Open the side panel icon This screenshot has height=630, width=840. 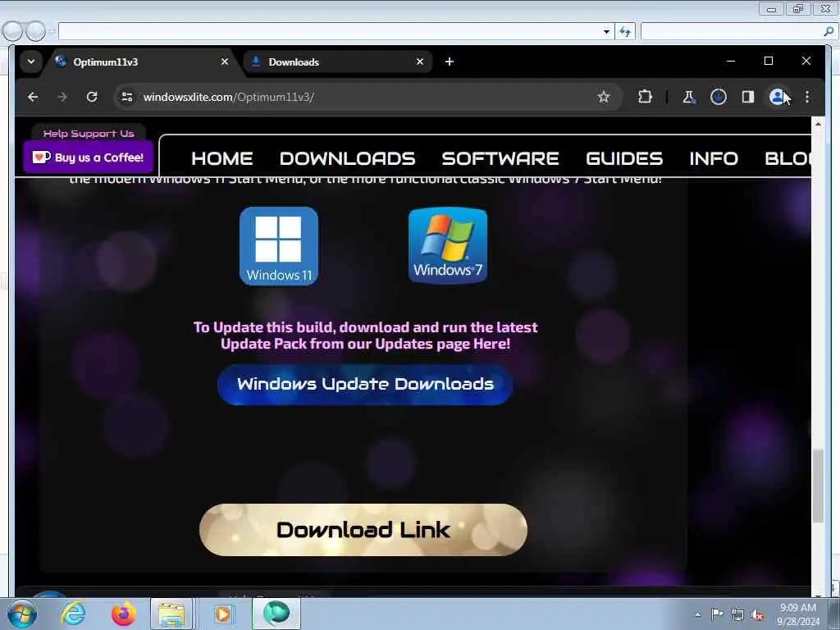pyautogui.click(x=748, y=97)
